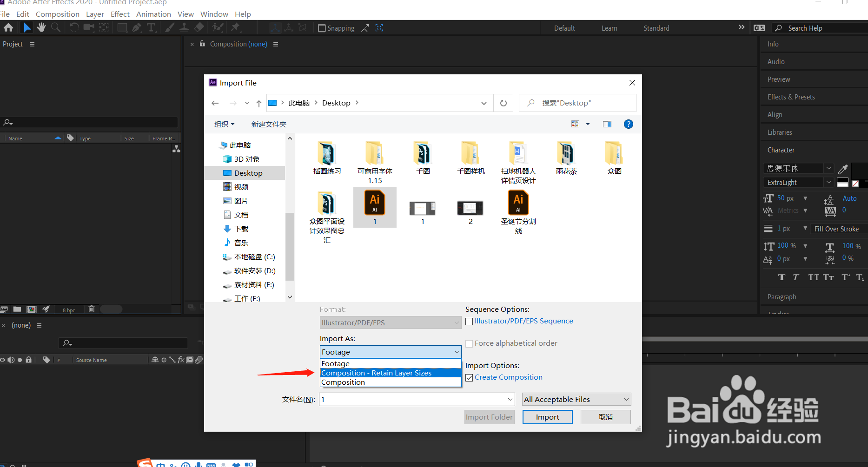This screenshot has width=868, height=467.
Task: Select the Rectangle shape tool
Action: (122, 28)
